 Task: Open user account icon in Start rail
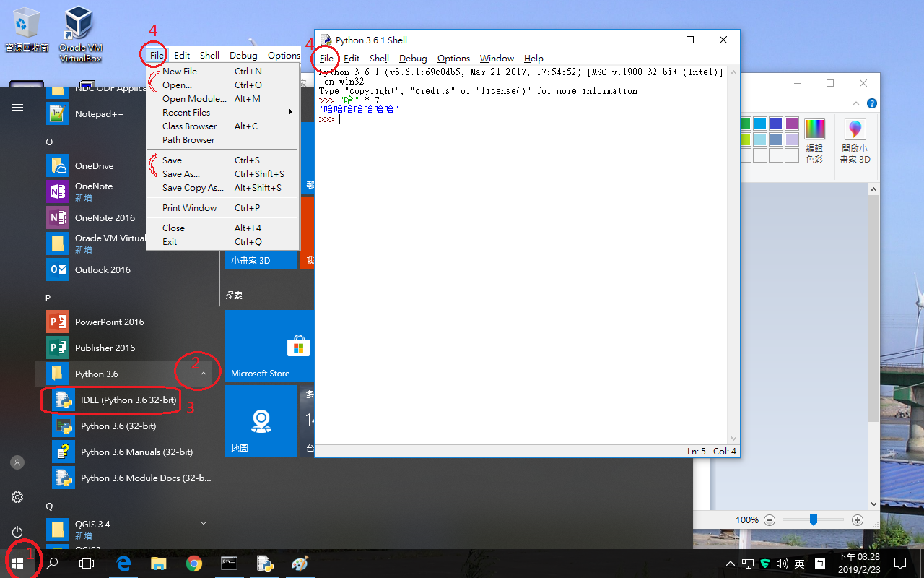pyautogui.click(x=17, y=462)
